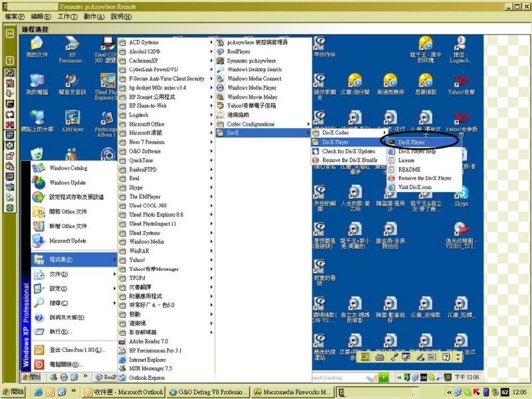Click the help icon on the language bar

446,356
